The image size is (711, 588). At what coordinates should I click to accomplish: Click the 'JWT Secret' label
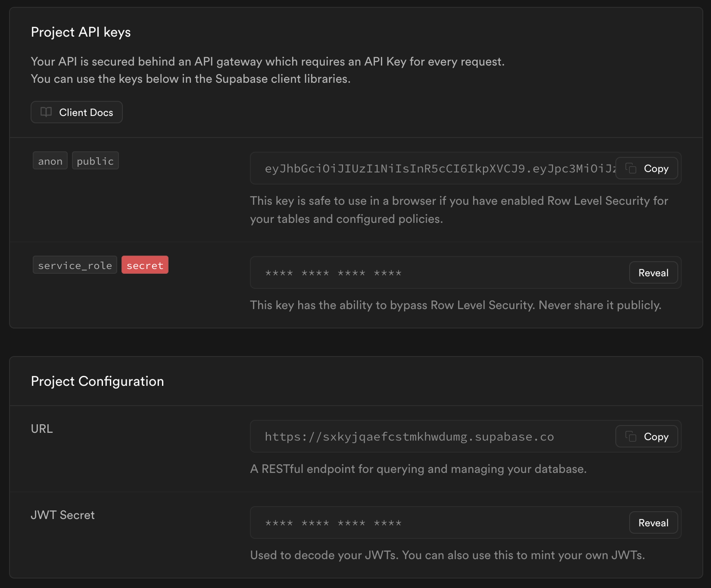[62, 515]
